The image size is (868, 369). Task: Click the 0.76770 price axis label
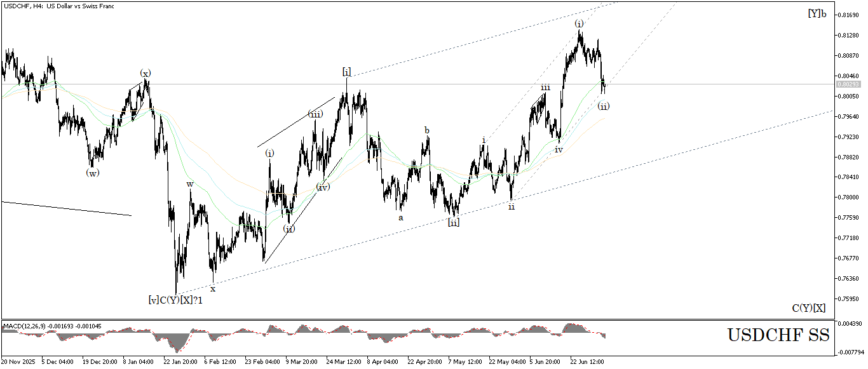pos(848,258)
